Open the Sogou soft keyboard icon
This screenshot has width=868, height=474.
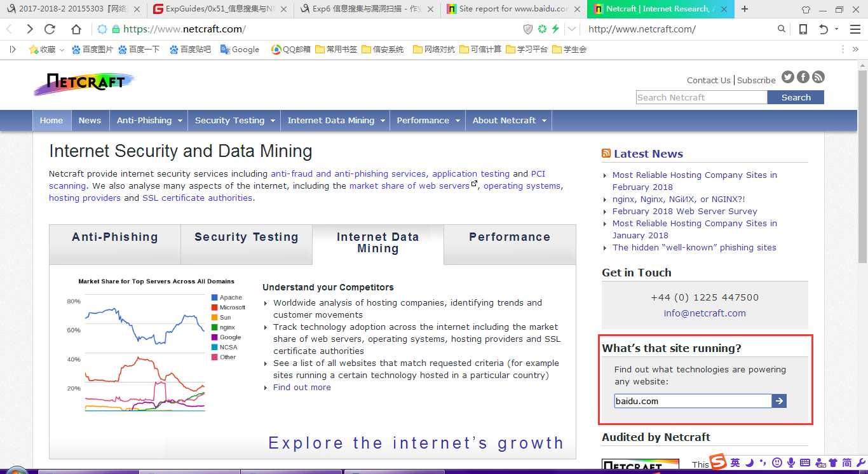(x=805, y=463)
